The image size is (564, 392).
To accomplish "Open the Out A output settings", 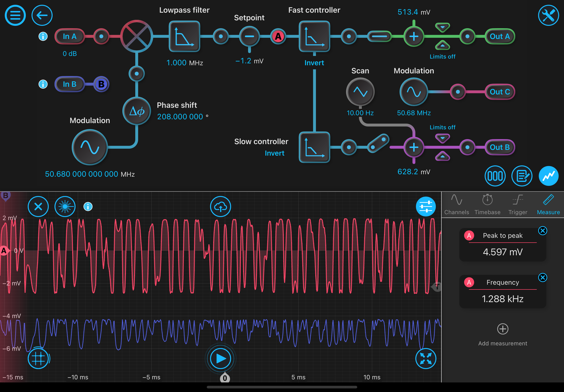I will [x=500, y=36].
